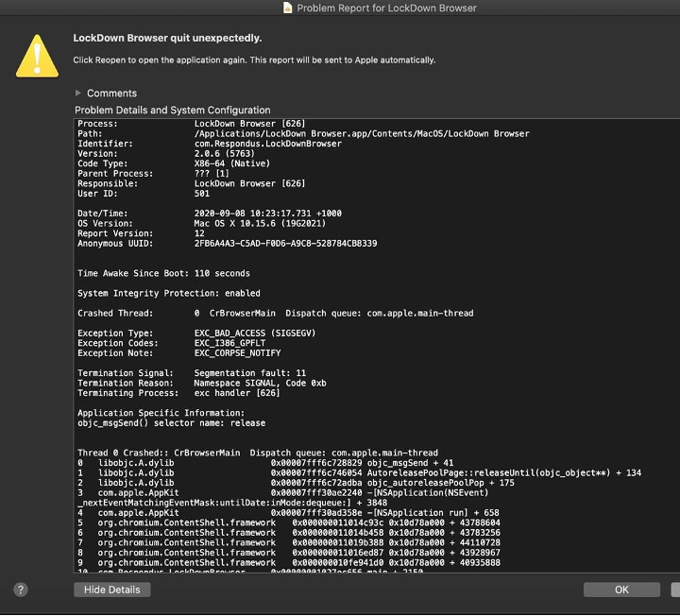Click the yellow warning triangle icon
The width and height of the screenshot is (680, 616).
tap(37, 56)
